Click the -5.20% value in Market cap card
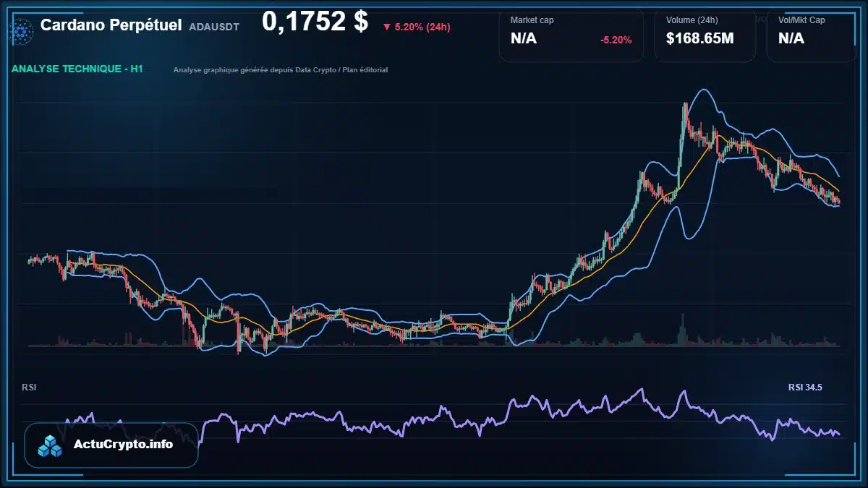The width and height of the screenshot is (868, 488). pyautogui.click(x=616, y=40)
